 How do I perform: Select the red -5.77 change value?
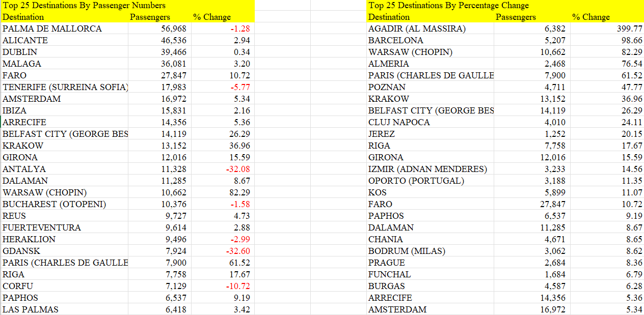pyautogui.click(x=240, y=87)
